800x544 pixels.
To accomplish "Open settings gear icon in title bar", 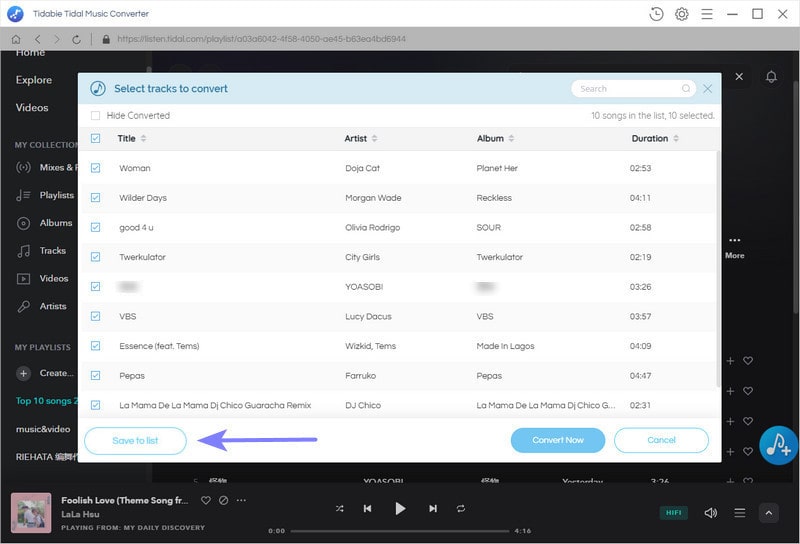I will (x=682, y=14).
